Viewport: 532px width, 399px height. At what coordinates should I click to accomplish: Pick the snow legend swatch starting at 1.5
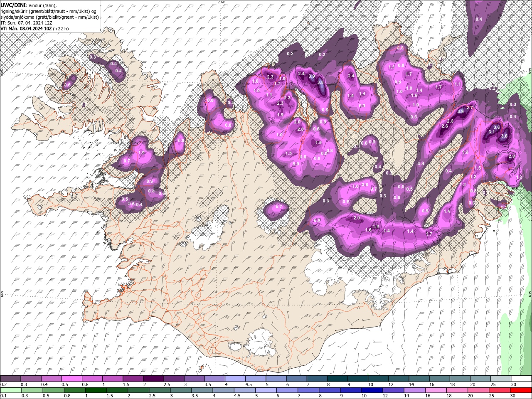133,379
